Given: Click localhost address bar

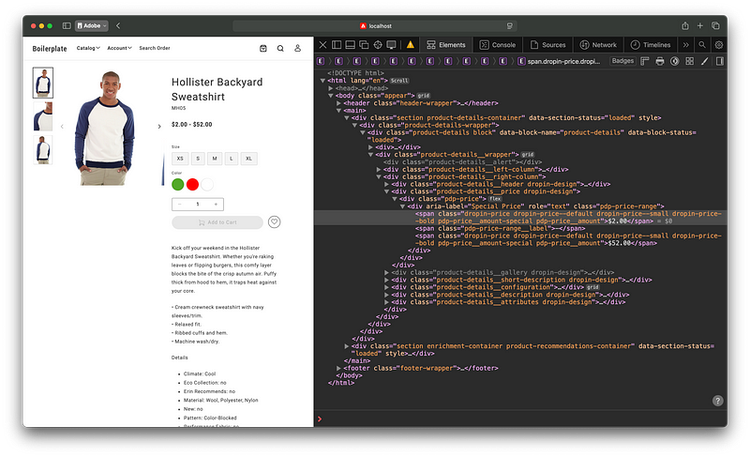Looking at the screenshot, I should pyautogui.click(x=375, y=26).
